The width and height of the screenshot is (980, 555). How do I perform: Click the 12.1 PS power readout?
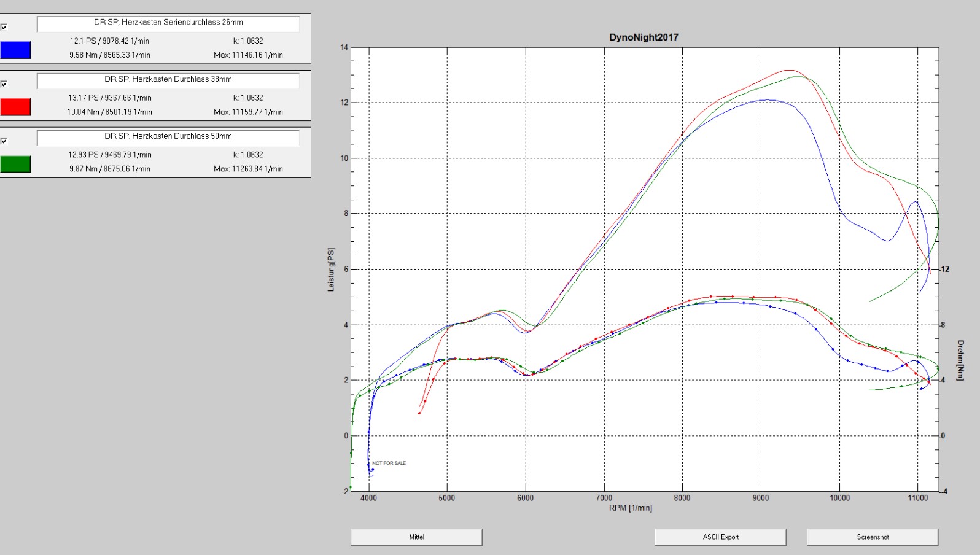click(x=109, y=41)
